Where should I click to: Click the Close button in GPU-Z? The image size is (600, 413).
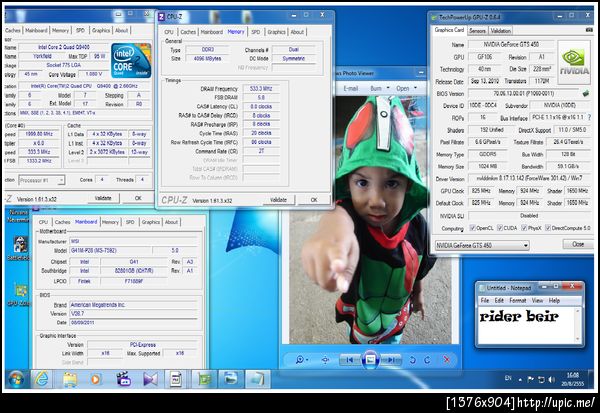[577, 244]
